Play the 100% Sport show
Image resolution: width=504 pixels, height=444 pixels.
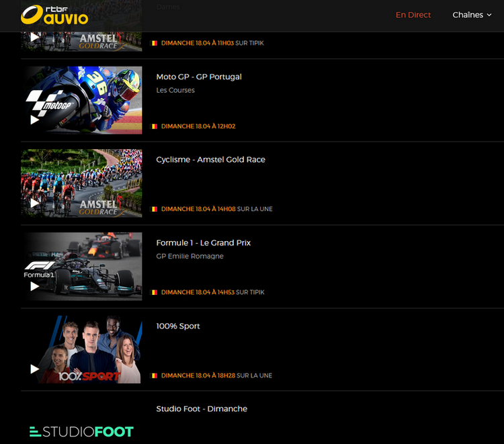pos(35,369)
